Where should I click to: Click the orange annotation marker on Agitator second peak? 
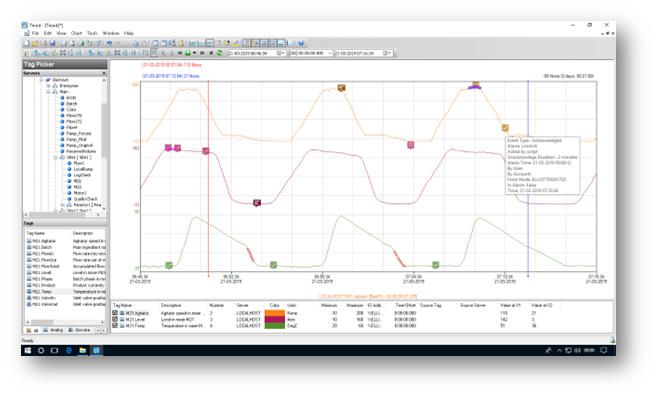pyautogui.click(x=342, y=88)
